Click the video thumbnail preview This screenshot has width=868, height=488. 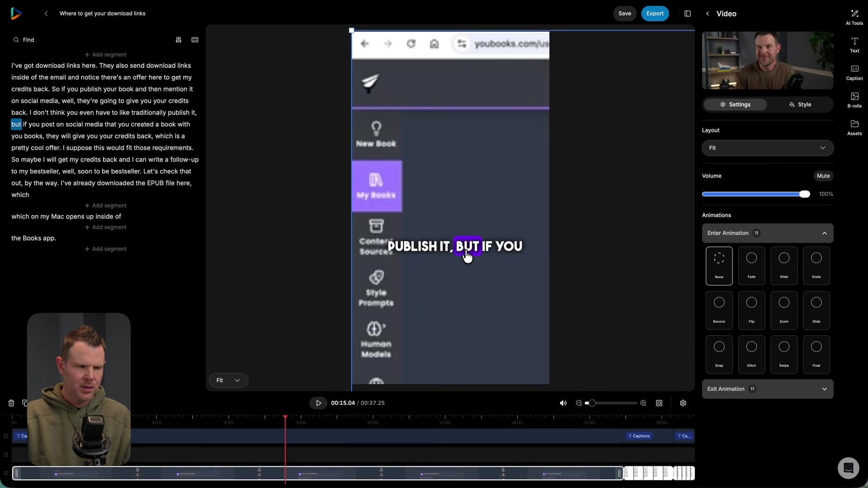point(768,60)
